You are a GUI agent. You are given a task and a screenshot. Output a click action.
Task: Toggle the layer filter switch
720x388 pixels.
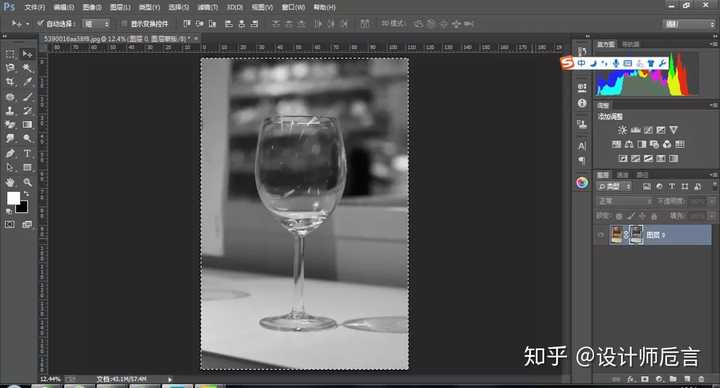pyautogui.click(x=714, y=186)
